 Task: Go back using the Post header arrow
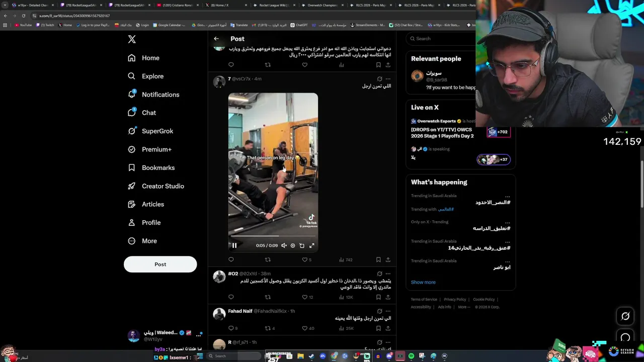[x=216, y=39]
